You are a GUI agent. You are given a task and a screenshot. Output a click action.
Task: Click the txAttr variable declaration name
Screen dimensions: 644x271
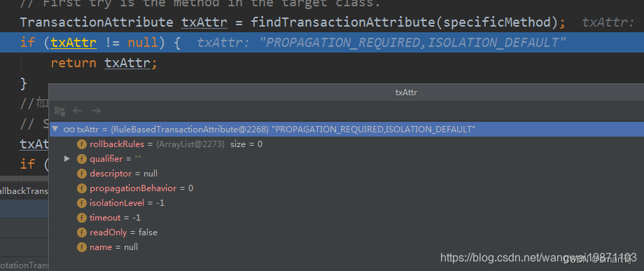[x=204, y=22]
